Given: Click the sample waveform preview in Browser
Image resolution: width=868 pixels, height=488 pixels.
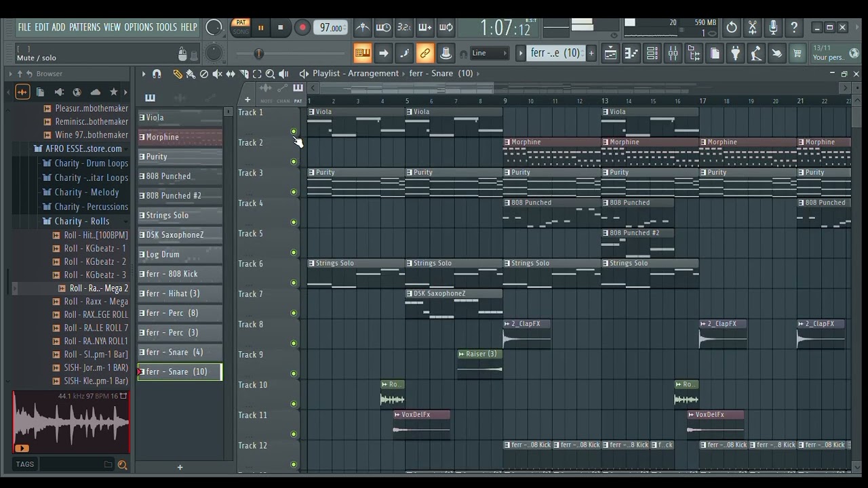Looking at the screenshot, I should pyautogui.click(x=71, y=422).
